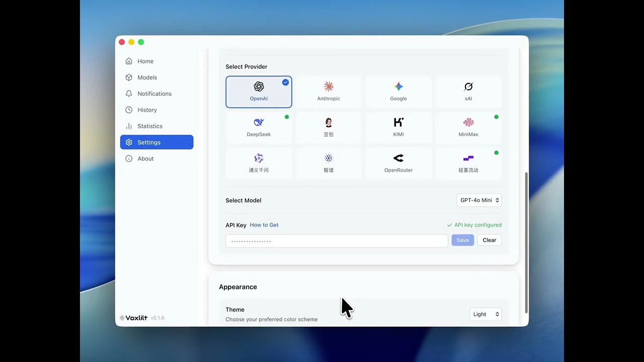Open the About section
Screen dimensions: 644x362
(x=156, y=158)
